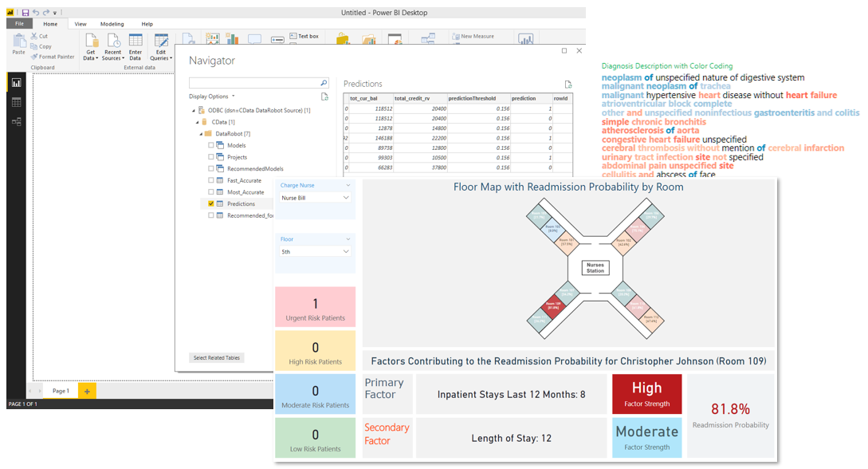Click the Nurses Station box on map
Viewport: 868px width, 469px height.
tap(595, 268)
